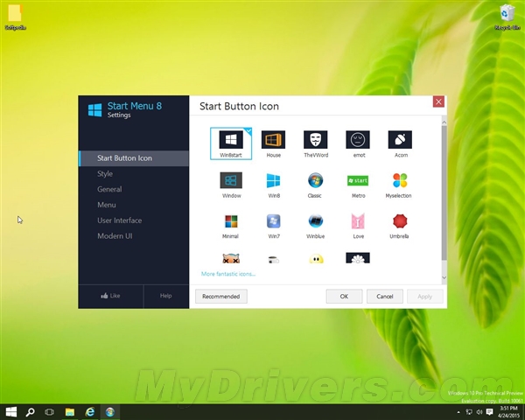Close the Start Menu 8 settings window
This screenshot has width=525, height=420.
(x=438, y=101)
